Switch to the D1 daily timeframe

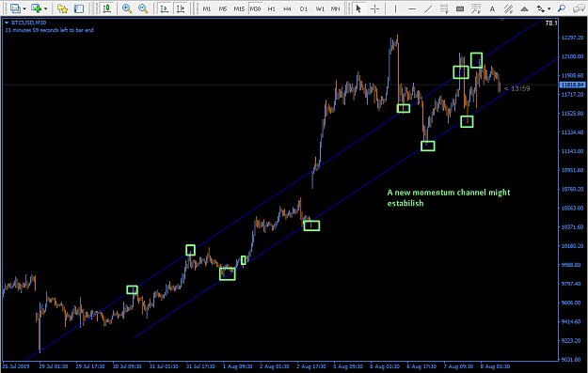(303, 8)
